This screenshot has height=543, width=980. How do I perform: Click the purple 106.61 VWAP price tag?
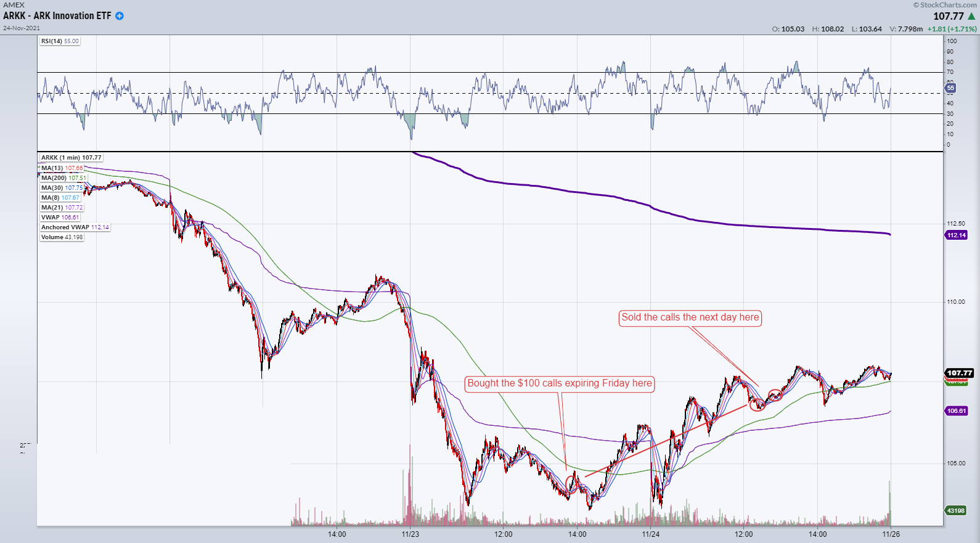956,411
